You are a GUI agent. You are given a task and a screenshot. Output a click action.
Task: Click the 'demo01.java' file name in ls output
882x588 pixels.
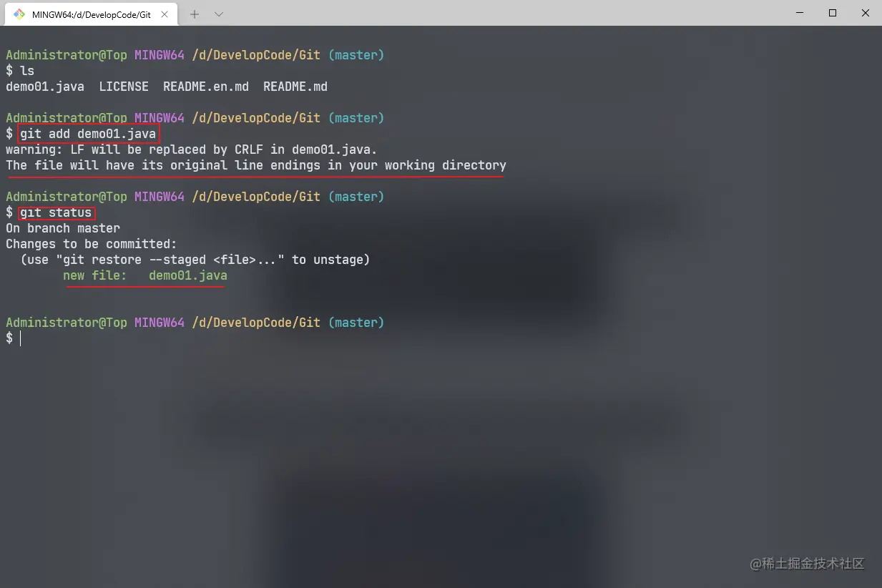click(x=44, y=87)
